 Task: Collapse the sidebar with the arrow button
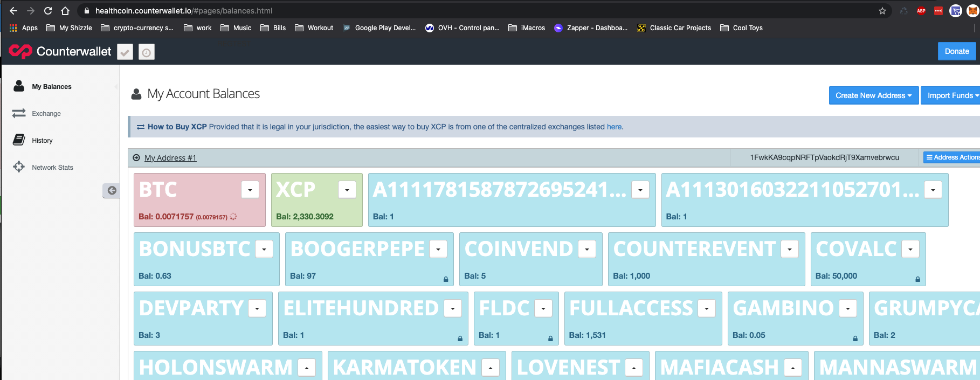[112, 190]
